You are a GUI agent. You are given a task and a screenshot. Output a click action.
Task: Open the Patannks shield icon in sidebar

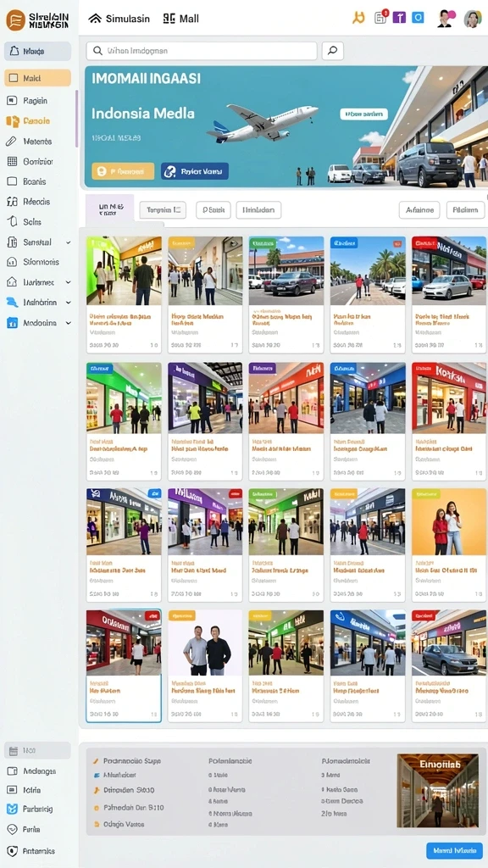coord(12,851)
